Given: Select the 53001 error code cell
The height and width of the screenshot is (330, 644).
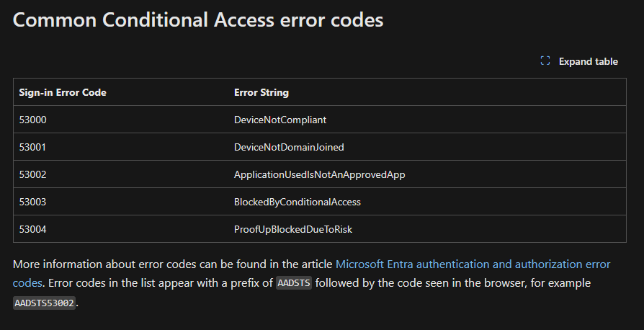Looking at the screenshot, I should pyautogui.click(x=33, y=147).
